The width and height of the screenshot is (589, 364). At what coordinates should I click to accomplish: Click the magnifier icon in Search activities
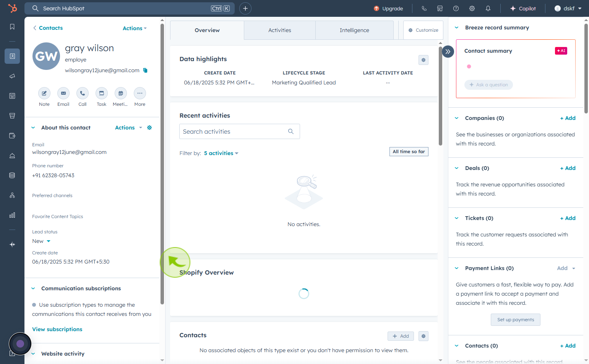(291, 131)
